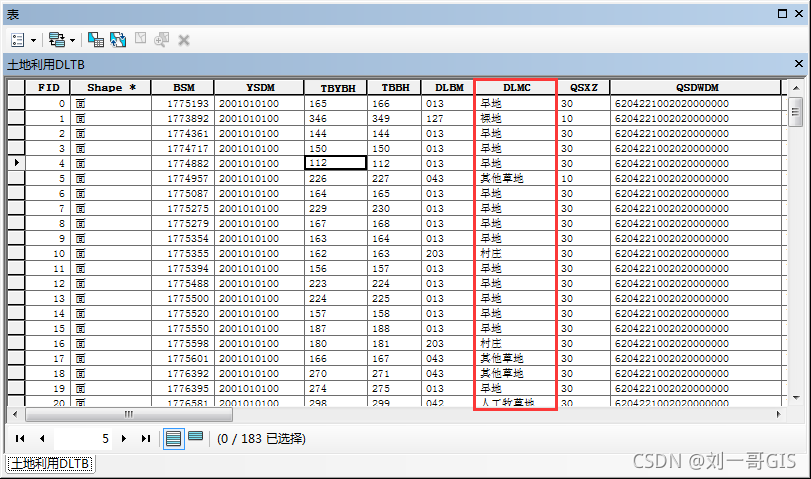This screenshot has width=811, height=479.
Task: Click the table's top-left corner selector box
Action: (x=16, y=87)
